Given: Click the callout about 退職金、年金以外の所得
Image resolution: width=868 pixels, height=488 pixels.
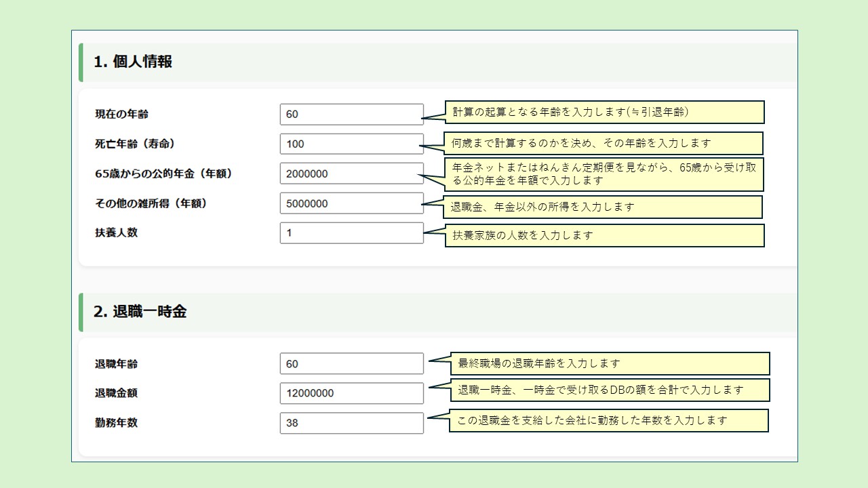Looking at the screenshot, I should (602, 207).
